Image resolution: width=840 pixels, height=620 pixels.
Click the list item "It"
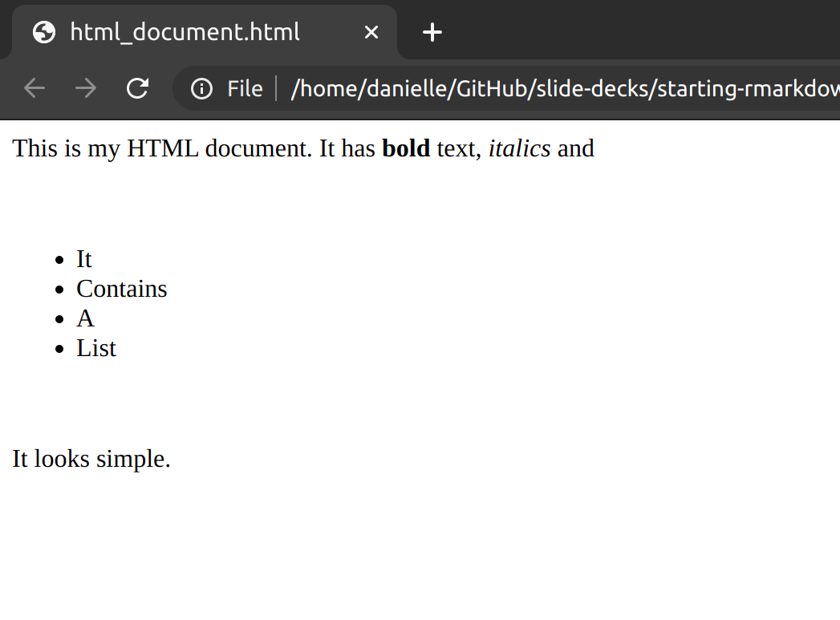pos(84,259)
